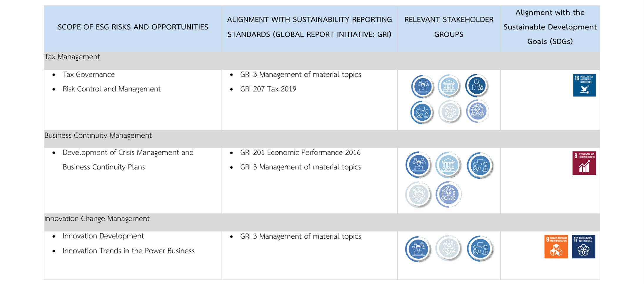Click government building icon in Business Continuity row
The image size is (644, 284).
[x=448, y=165]
